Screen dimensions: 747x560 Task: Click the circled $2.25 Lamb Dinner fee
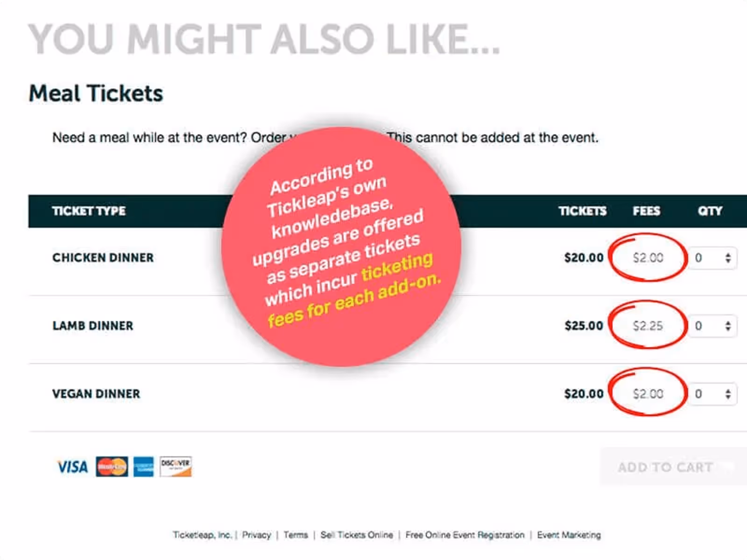pos(649,326)
